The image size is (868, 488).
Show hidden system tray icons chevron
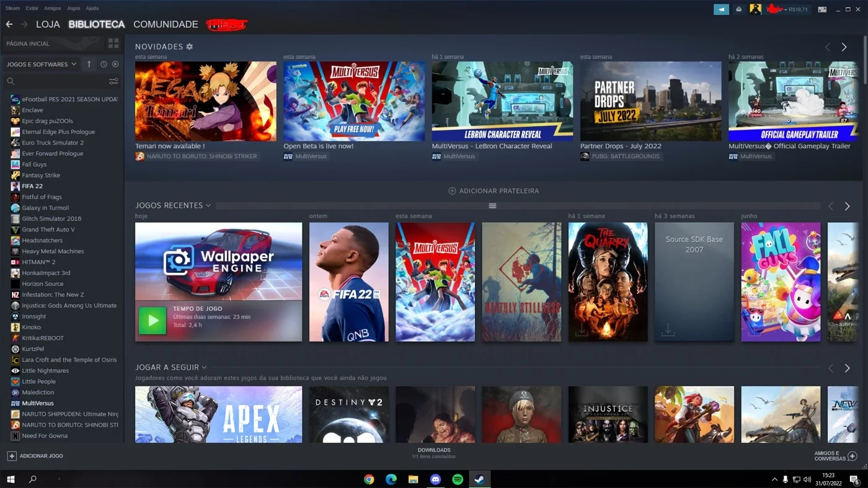(774, 479)
